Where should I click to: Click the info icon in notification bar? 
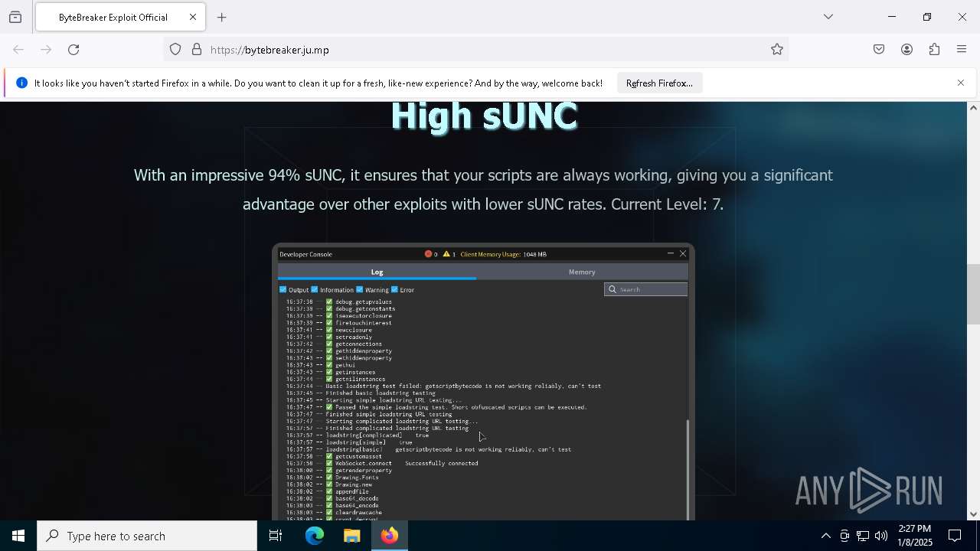21,83
